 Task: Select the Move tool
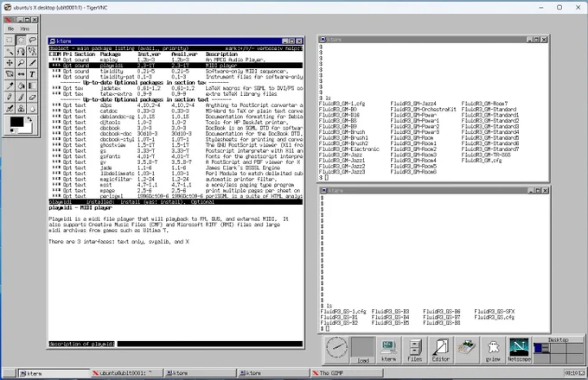10,63
